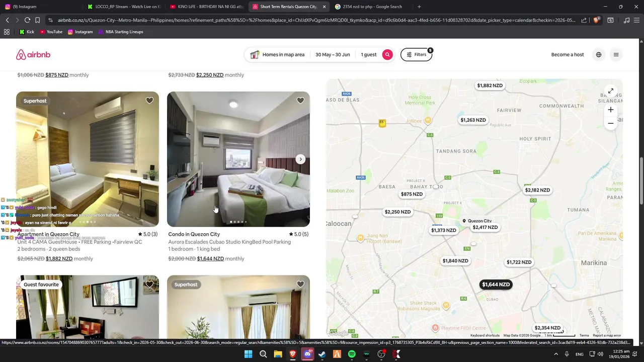
Task: Expand the map to full width
Action: [x=610, y=91]
